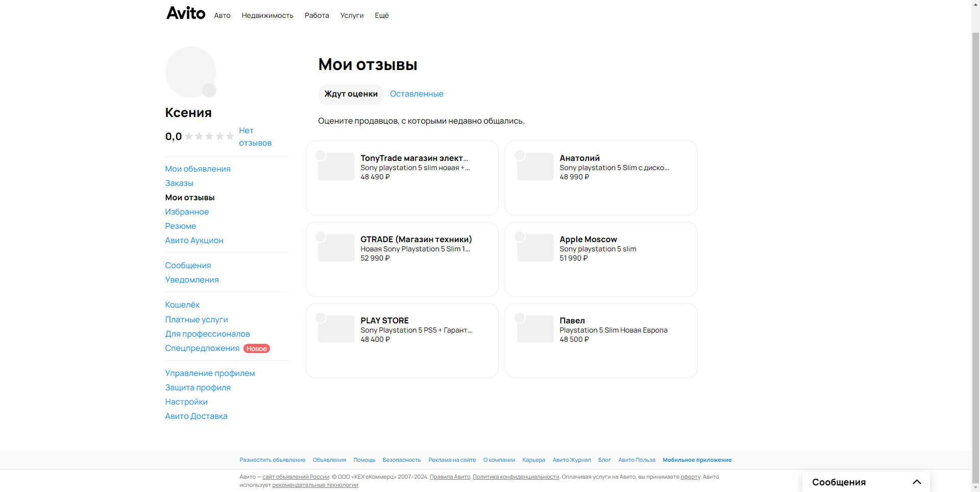Expand the Ещё menu
The height and width of the screenshot is (492, 980).
coord(382,15)
